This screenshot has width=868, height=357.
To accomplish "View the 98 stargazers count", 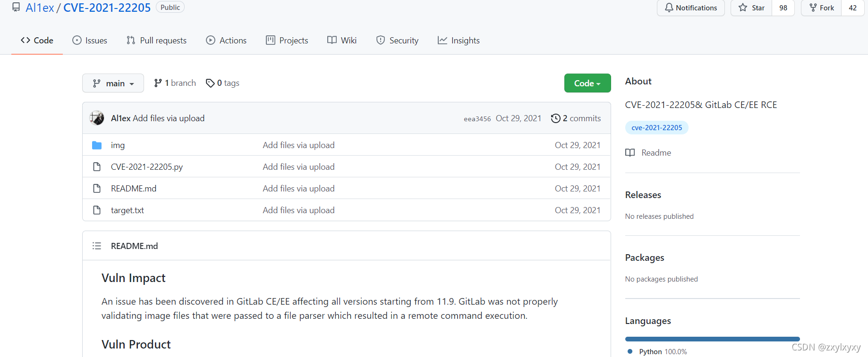I will pyautogui.click(x=783, y=8).
